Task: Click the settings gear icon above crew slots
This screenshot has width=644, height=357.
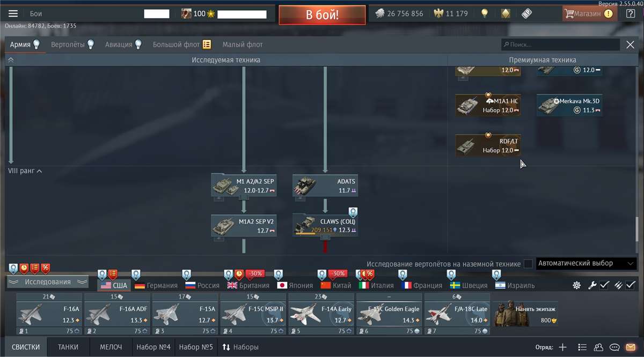Action: click(x=576, y=285)
